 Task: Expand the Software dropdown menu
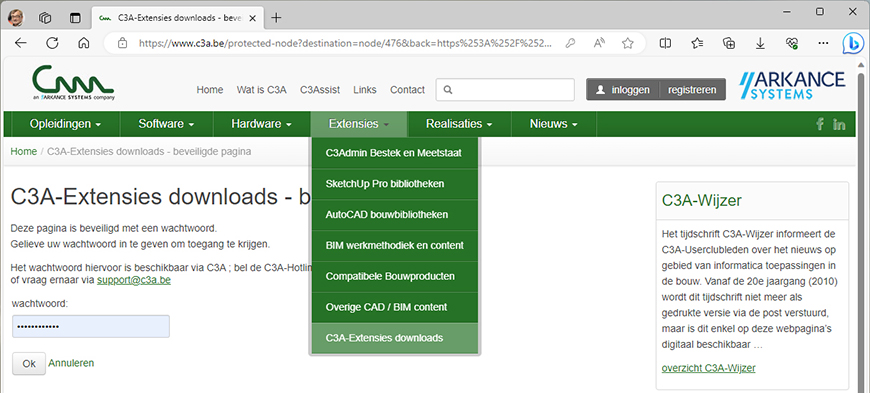[166, 124]
